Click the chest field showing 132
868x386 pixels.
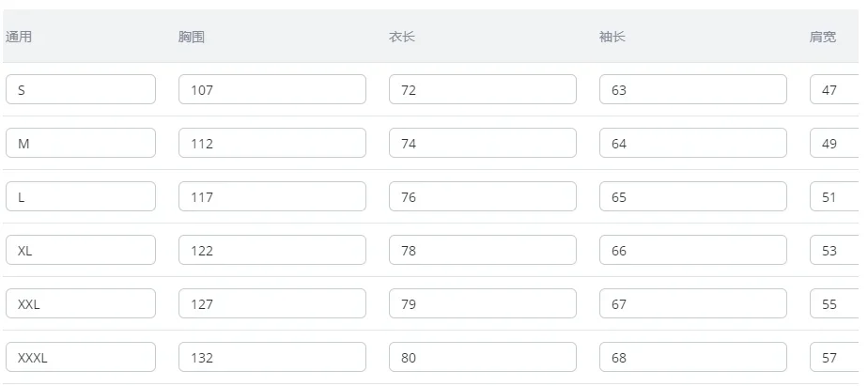[x=272, y=357]
